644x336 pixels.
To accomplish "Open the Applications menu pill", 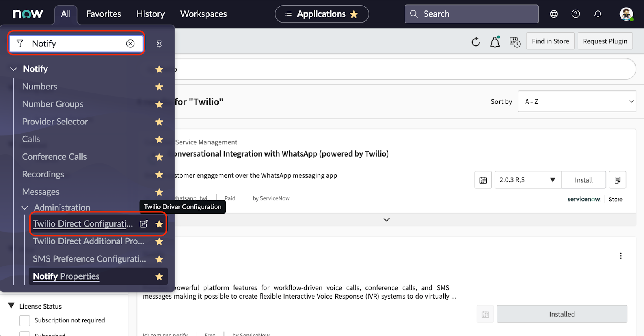I will tap(322, 14).
